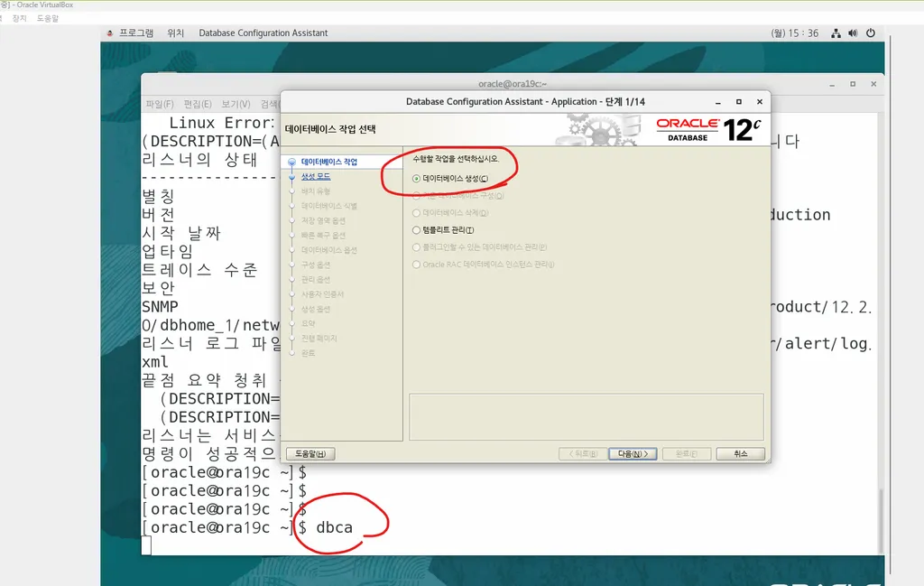Open the 프로그램 menu in top panel
Screen dimensions: 924x586
(136, 33)
